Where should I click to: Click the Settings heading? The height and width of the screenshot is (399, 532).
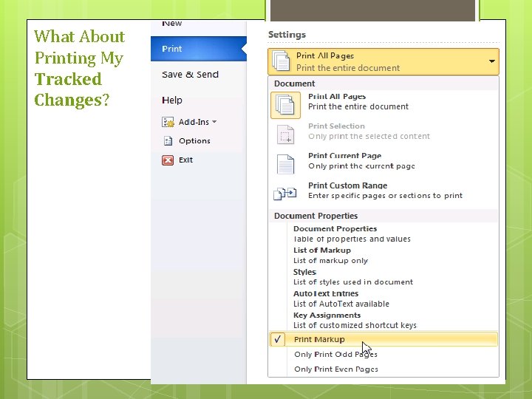click(x=287, y=35)
